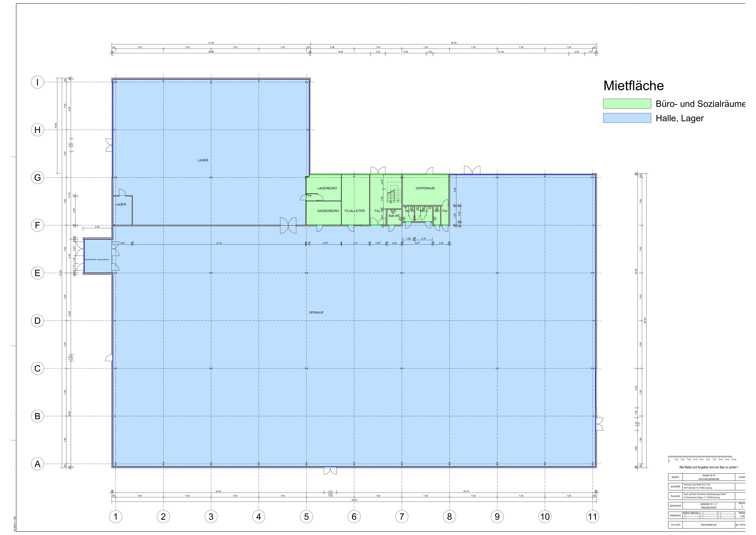Click the grid axis marker circle 6
Screen dimensions: 756x535
pyautogui.click(x=354, y=517)
